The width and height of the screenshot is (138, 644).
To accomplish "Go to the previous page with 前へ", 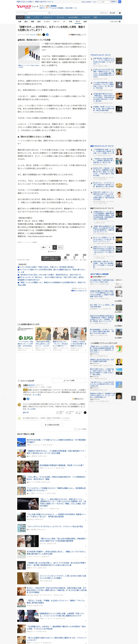I will [43, 247].
